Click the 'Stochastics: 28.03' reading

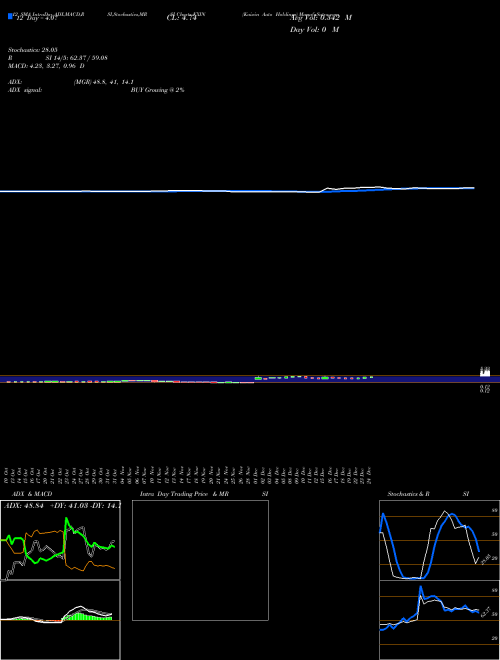(32, 50)
